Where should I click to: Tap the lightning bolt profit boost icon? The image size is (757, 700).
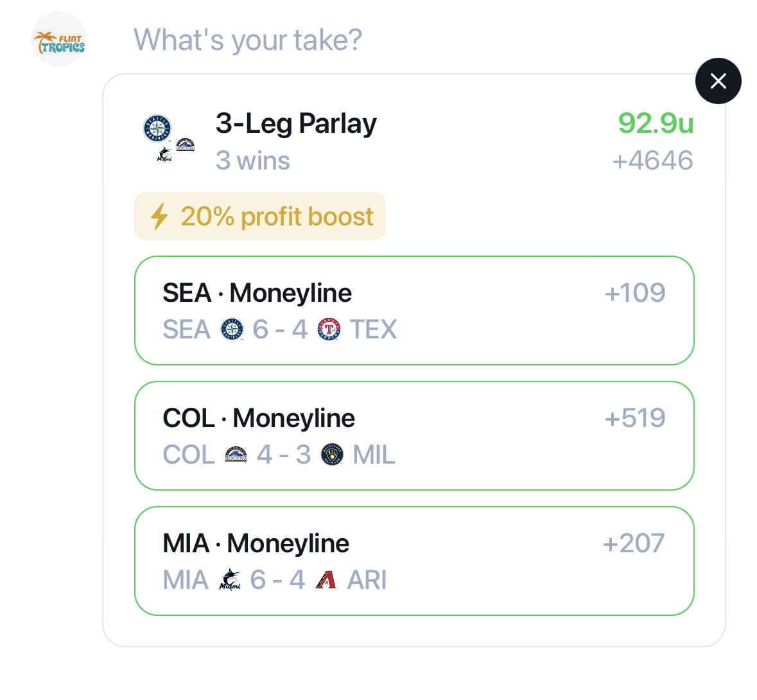[159, 216]
